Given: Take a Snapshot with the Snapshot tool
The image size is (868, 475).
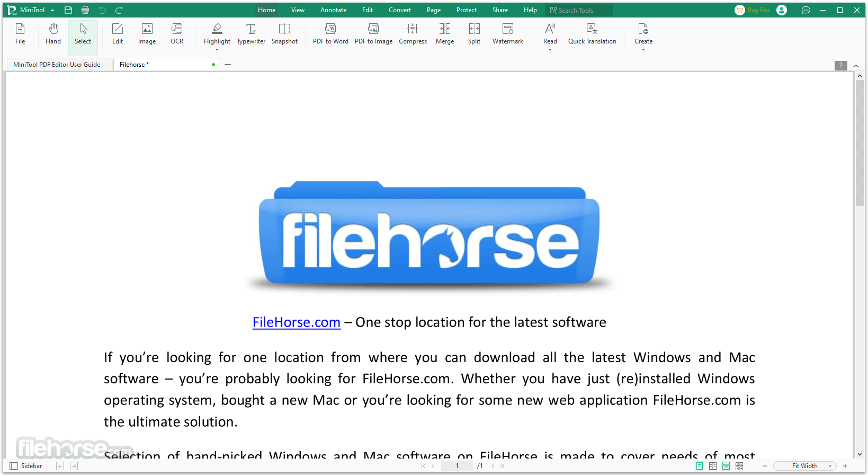Looking at the screenshot, I should [x=284, y=34].
